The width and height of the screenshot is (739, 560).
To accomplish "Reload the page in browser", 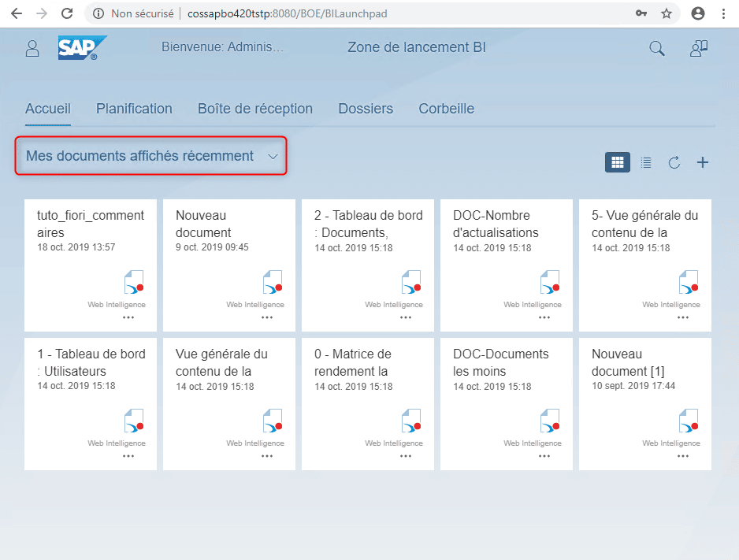I will point(67,13).
